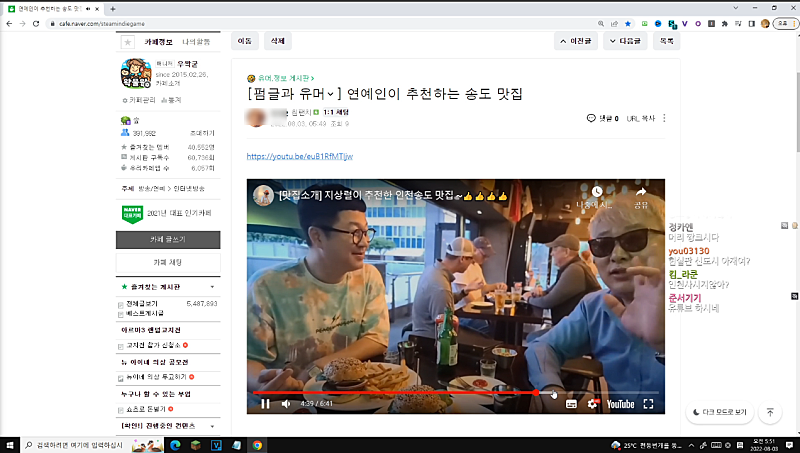Open the youtu.be video link
The height and width of the screenshot is (453, 800).
[299, 156]
